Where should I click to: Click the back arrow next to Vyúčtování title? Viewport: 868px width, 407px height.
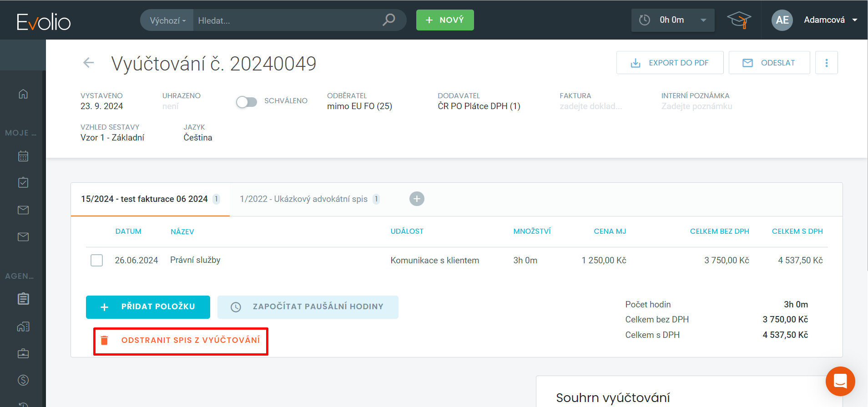pos(89,63)
